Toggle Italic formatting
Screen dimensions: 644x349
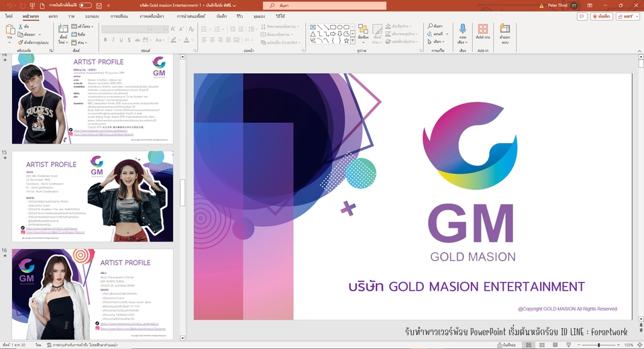[113, 40]
